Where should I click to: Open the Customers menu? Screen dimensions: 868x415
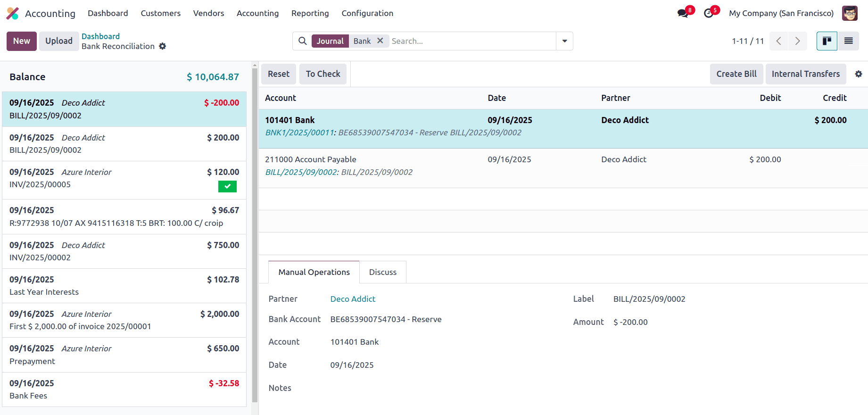click(161, 13)
